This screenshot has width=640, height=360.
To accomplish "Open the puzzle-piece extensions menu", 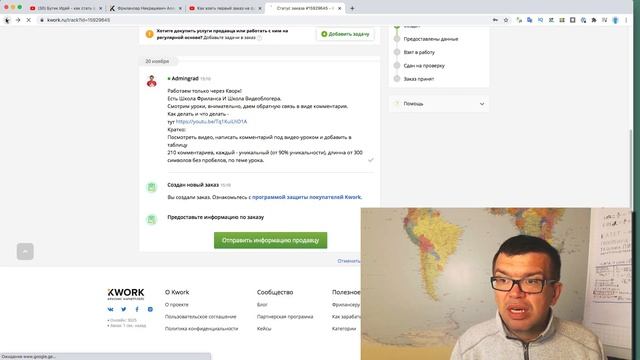I will tap(594, 20).
